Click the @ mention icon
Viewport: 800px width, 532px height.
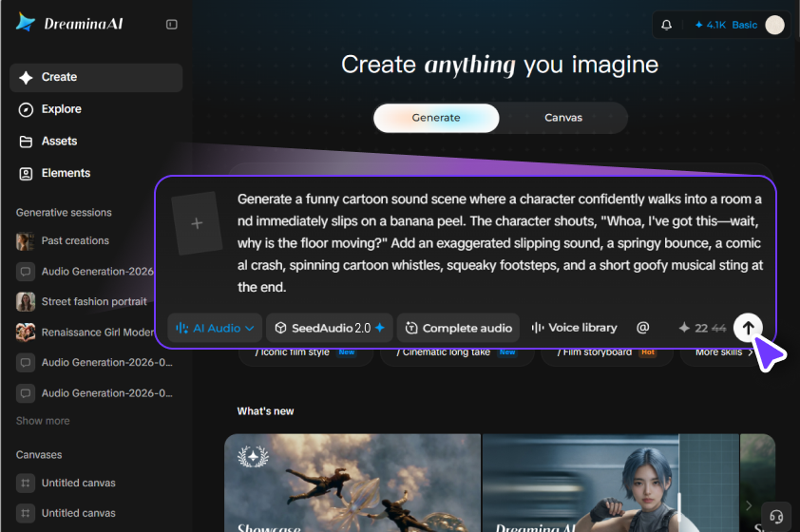click(643, 328)
